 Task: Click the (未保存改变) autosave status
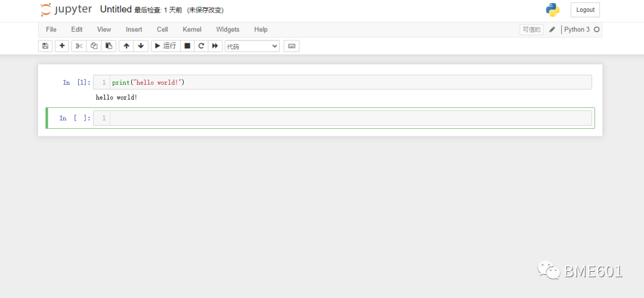coord(205,10)
